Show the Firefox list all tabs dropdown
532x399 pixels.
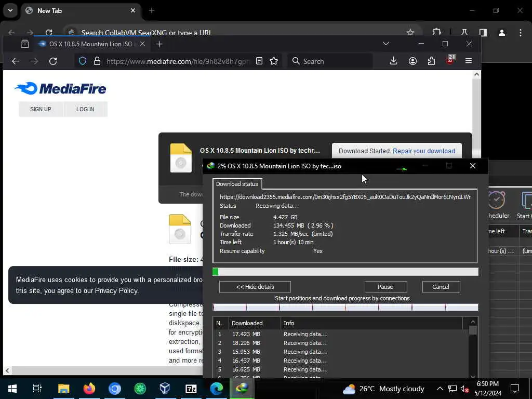click(386, 44)
